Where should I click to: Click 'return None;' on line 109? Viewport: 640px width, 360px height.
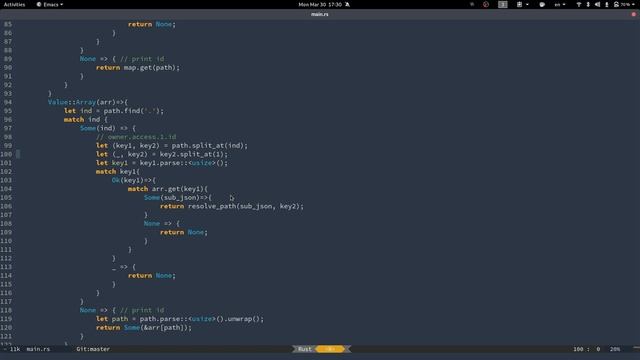click(x=184, y=232)
